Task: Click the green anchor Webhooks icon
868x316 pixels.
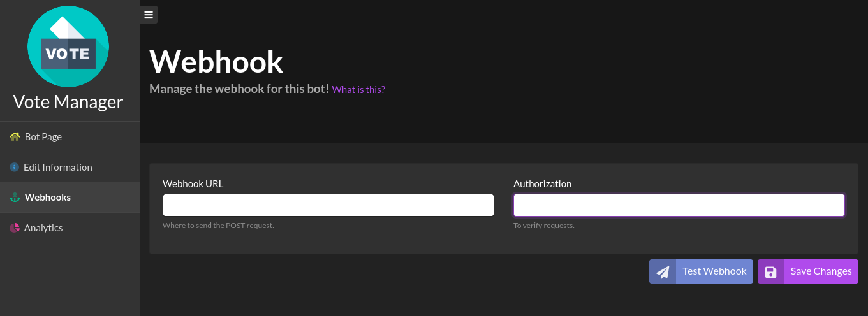Action: [15, 197]
